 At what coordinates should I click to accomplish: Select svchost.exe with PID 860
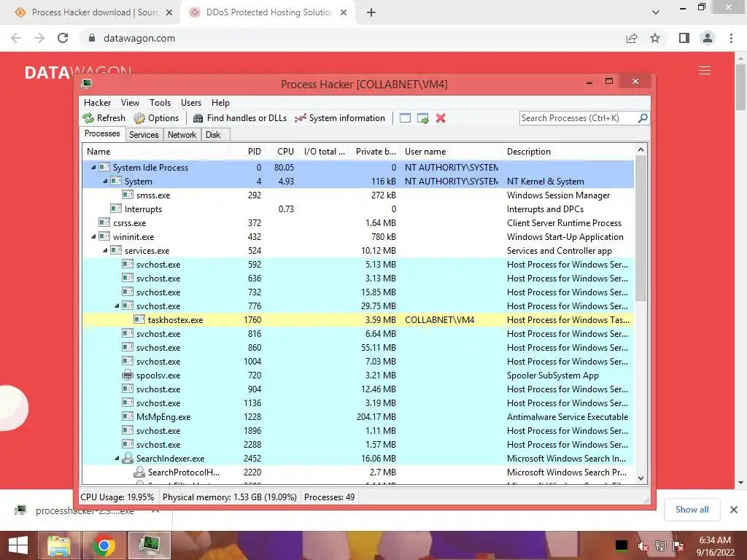coord(357,348)
